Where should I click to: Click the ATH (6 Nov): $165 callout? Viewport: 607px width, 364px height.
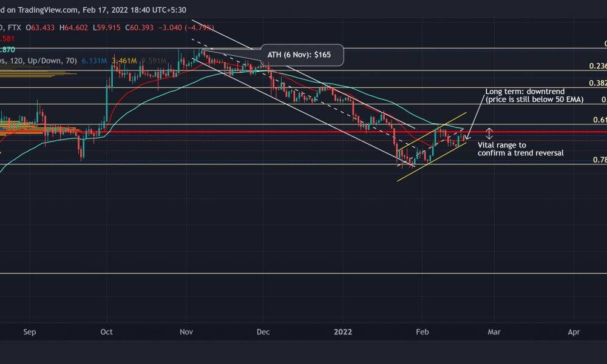pyautogui.click(x=302, y=55)
